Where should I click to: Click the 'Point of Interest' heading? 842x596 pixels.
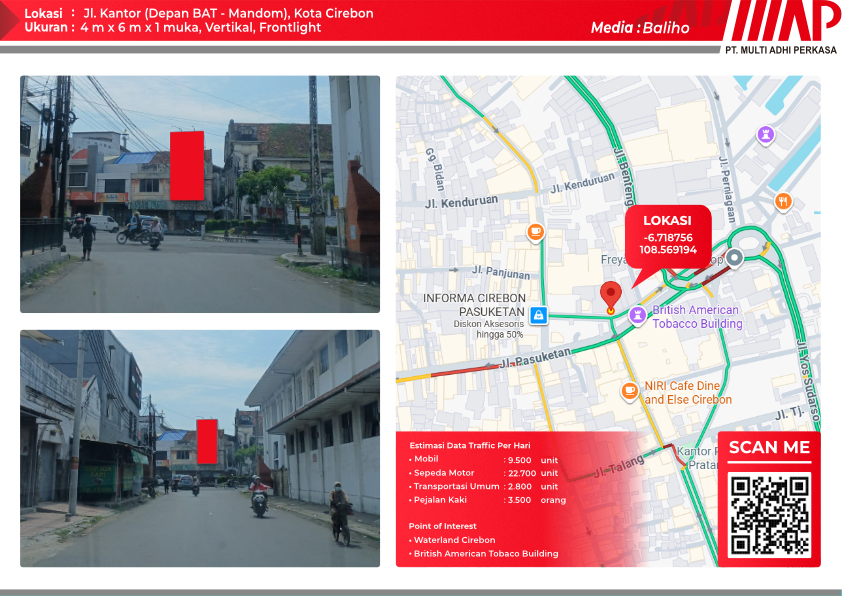[x=442, y=526]
